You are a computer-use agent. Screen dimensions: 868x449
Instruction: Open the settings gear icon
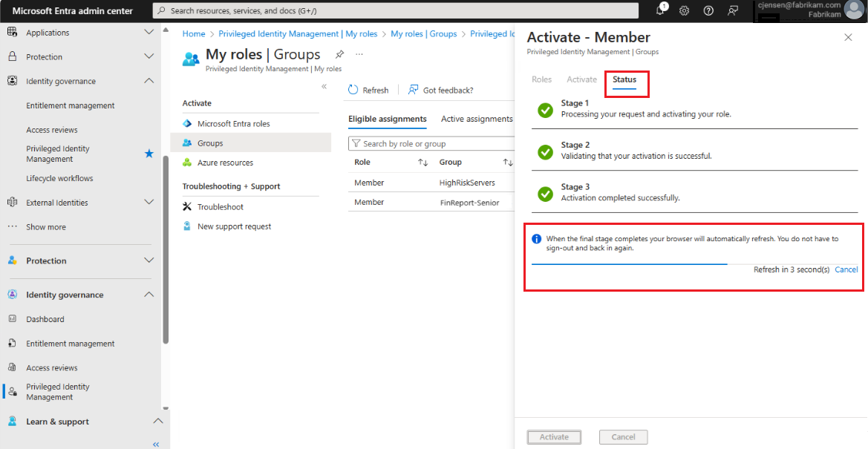pos(684,10)
